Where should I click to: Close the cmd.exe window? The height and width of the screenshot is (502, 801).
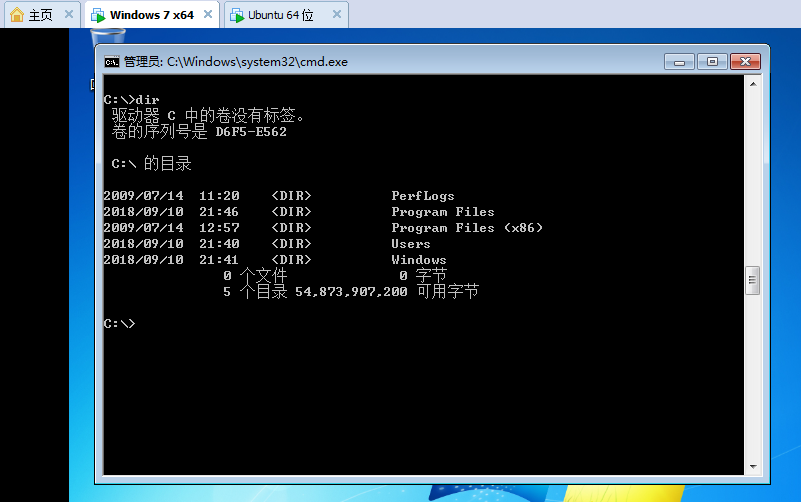pyautogui.click(x=745, y=62)
